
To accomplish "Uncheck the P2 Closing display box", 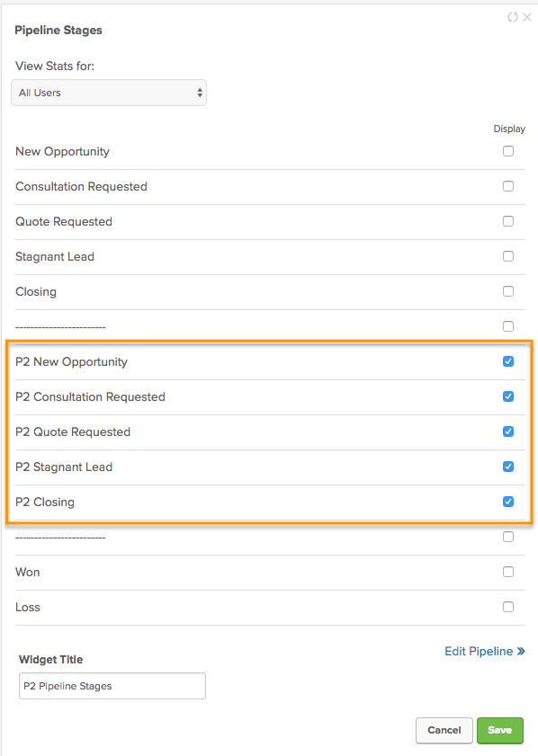I will (x=508, y=502).
